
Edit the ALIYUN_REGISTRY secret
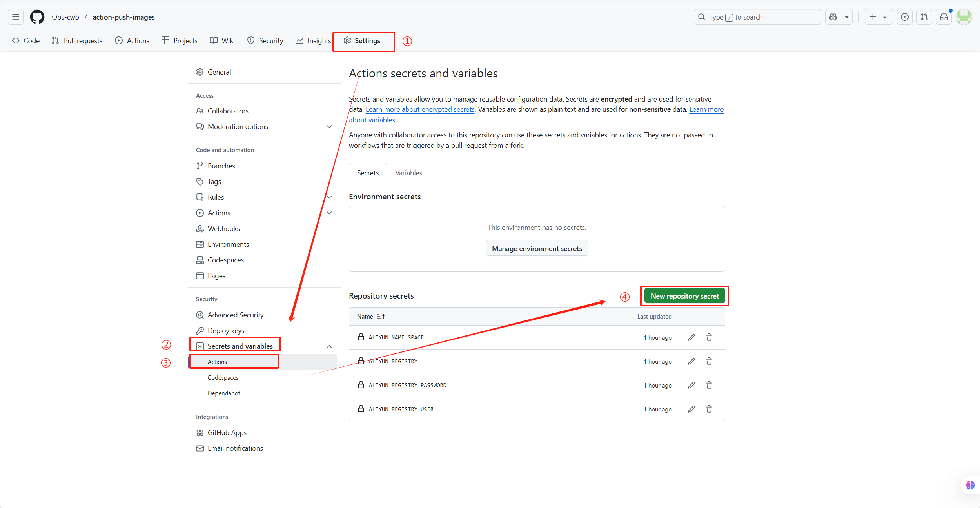pyautogui.click(x=691, y=361)
